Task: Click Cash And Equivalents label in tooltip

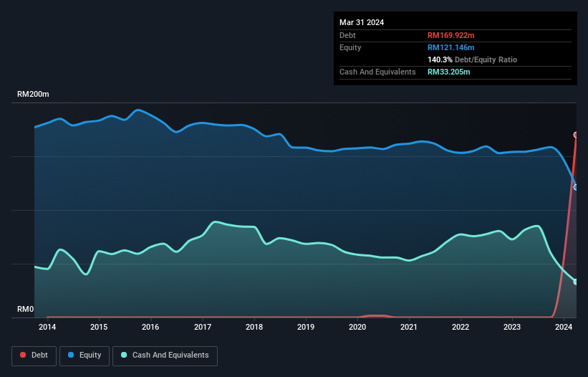Action: point(377,72)
